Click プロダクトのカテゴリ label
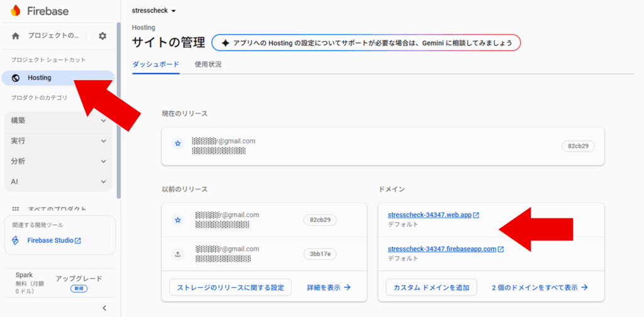This screenshot has height=317, width=644. pyautogui.click(x=39, y=97)
